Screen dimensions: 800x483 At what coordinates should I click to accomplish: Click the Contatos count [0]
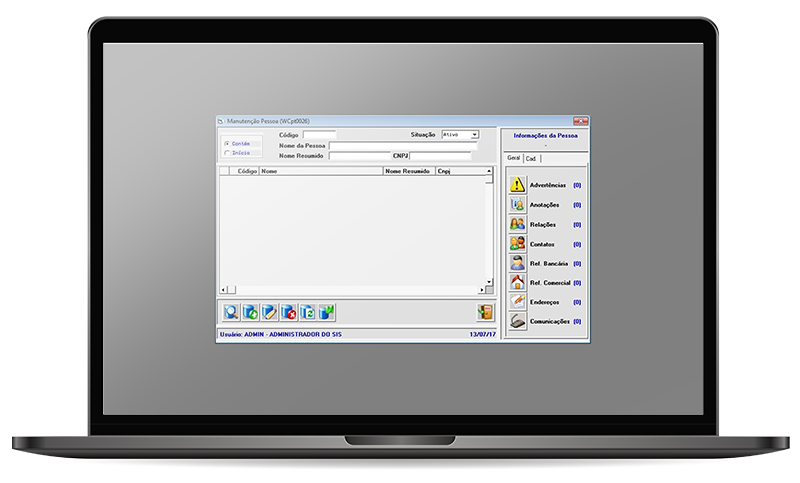pos(577,244)
